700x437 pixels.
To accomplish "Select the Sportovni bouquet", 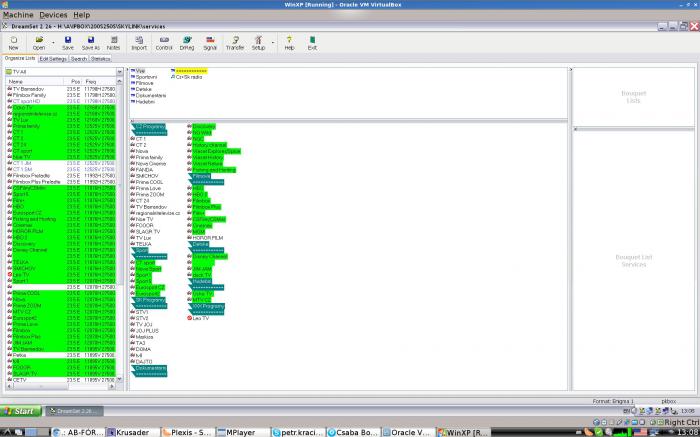I will point(146,77).
